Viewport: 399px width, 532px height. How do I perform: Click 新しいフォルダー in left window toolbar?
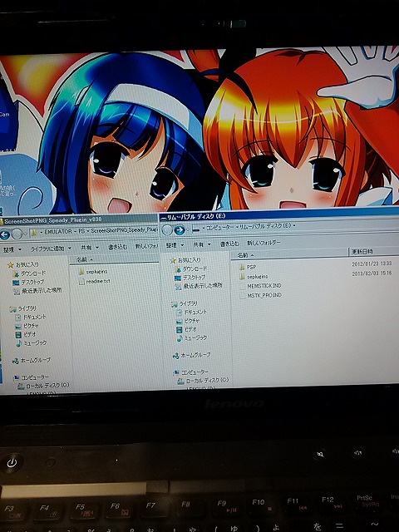click(147, 246)
